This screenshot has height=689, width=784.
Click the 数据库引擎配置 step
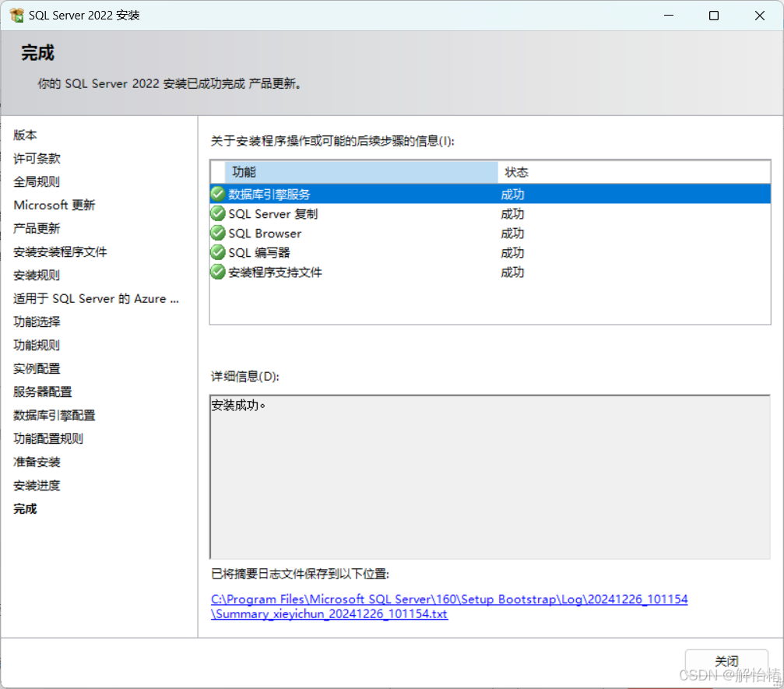(54, 415)
